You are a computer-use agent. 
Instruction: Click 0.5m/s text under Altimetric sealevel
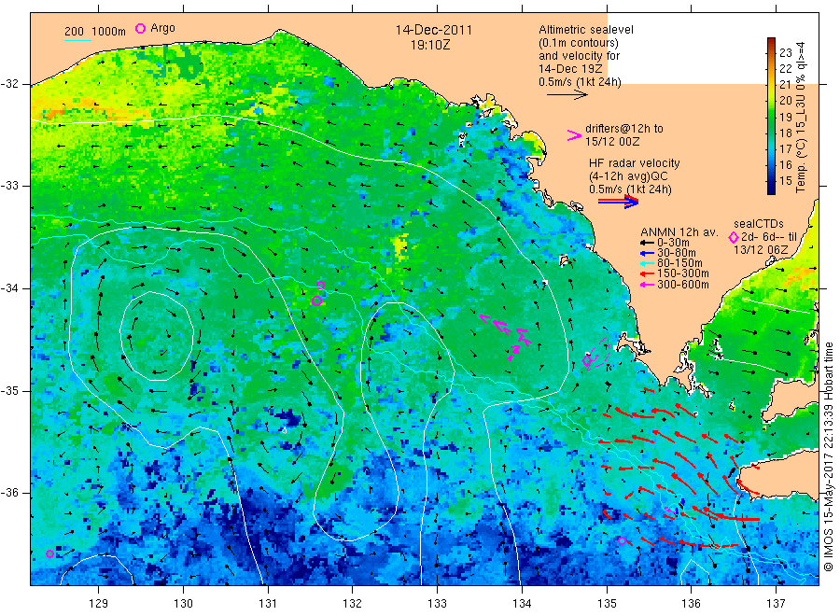580,82
